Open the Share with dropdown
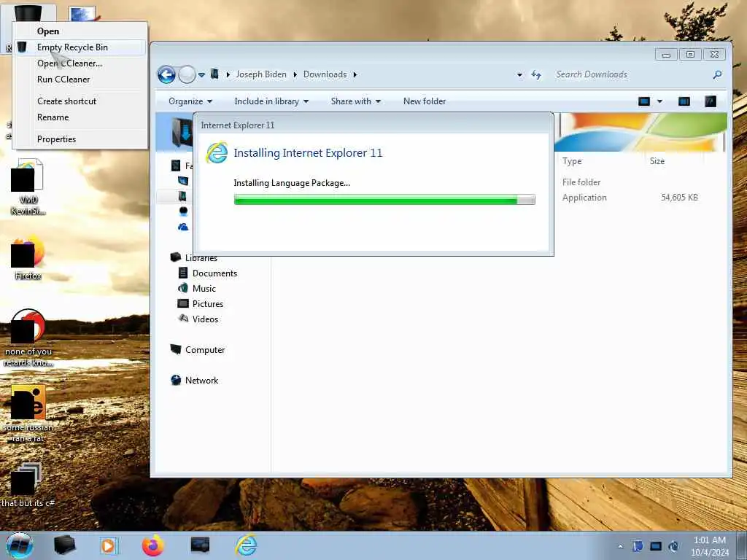This screenshot has width=747, height=560. [355, 101]
